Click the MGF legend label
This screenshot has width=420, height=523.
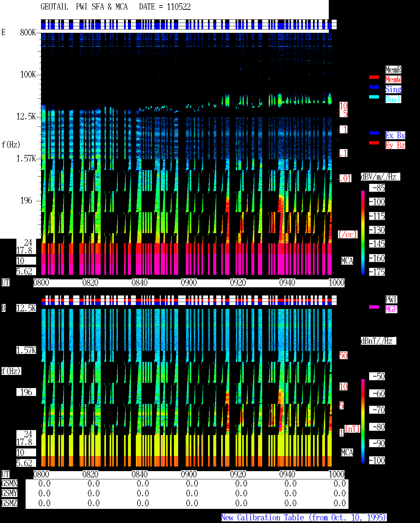[391, 309]
